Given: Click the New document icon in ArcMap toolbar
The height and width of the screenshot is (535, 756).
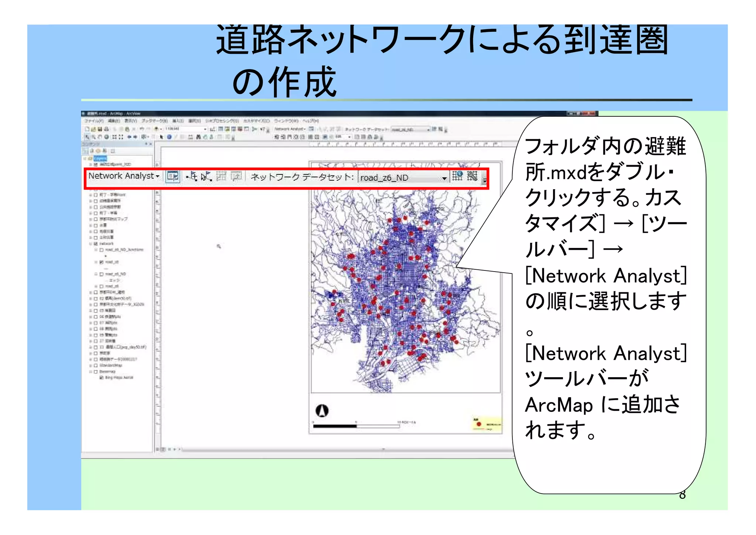Looking at the screenshot, I should (x=87, y=129).
